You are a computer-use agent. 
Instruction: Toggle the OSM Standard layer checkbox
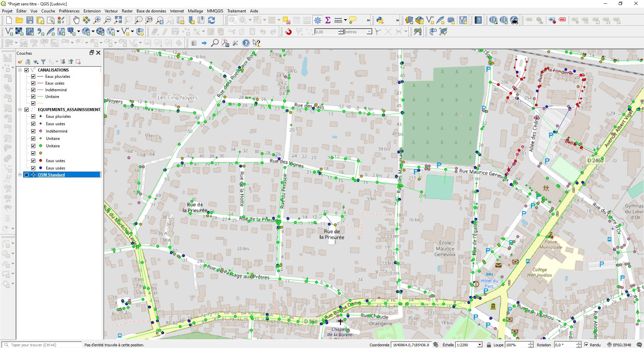(27, 175)
